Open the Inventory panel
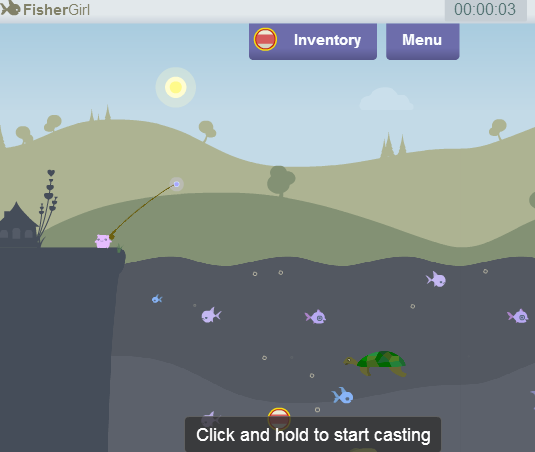 313,41
